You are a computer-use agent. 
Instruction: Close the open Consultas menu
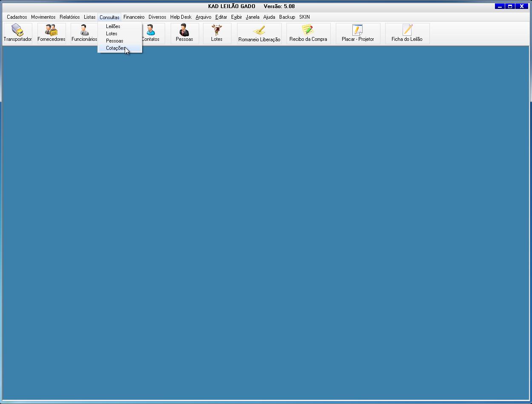[x=109, y=17]
